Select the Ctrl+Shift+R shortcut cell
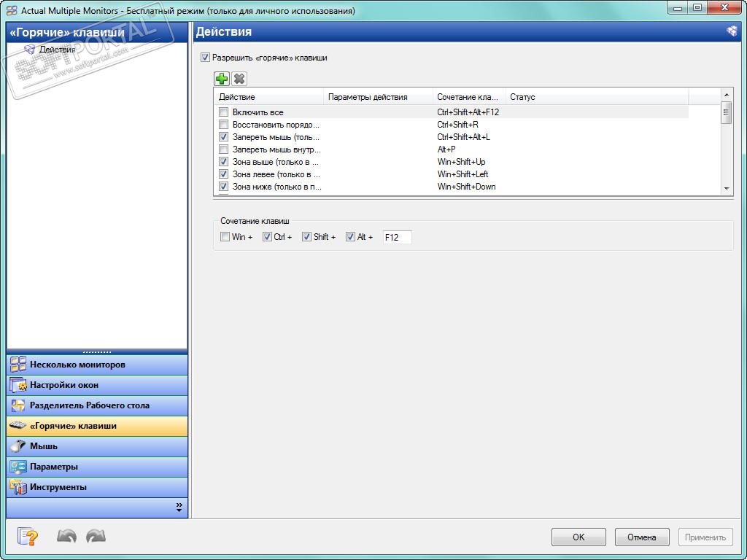Image resolution: width=747 pixels, height=560 pixels. click(x=457, y=125)
